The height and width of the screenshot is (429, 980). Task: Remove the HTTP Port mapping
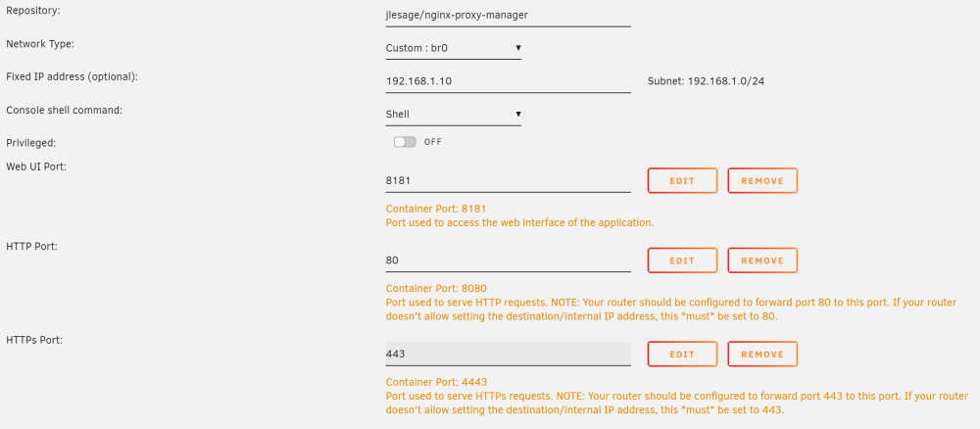pyautogui.click(x=762, y=261)
